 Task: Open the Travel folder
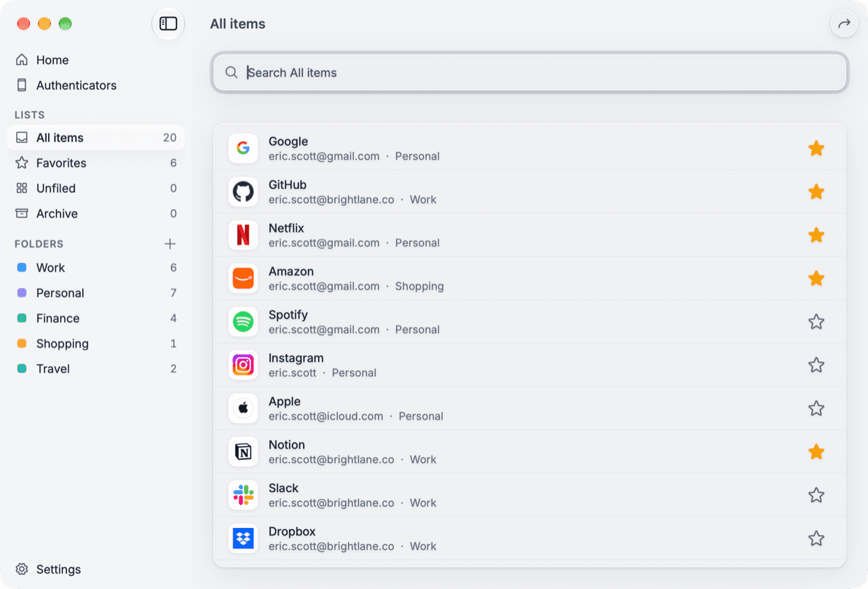[96, 369]
